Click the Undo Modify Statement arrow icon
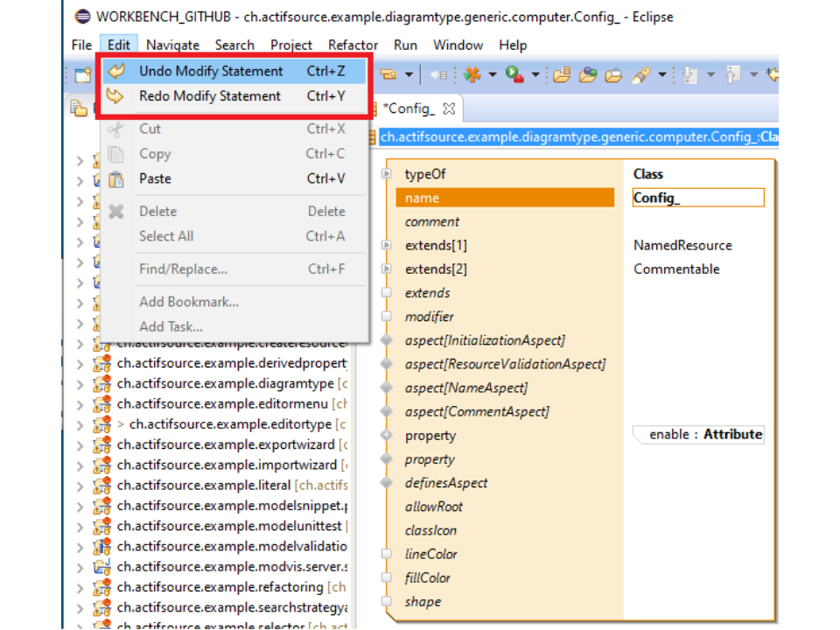 tap(115, 71)
